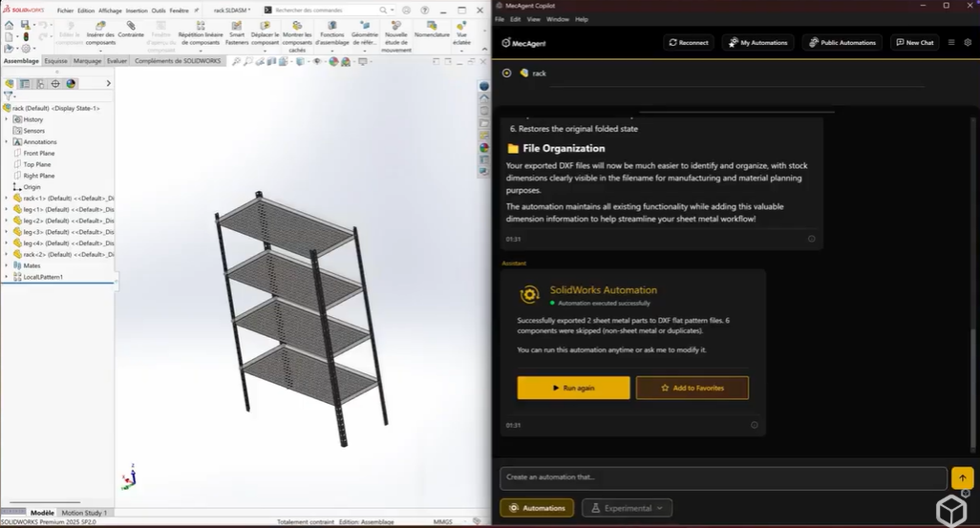The width and height of the screenshot is (980, 528).
Task: Toggle the Automations mode button
Action: [x=537, y=508]
